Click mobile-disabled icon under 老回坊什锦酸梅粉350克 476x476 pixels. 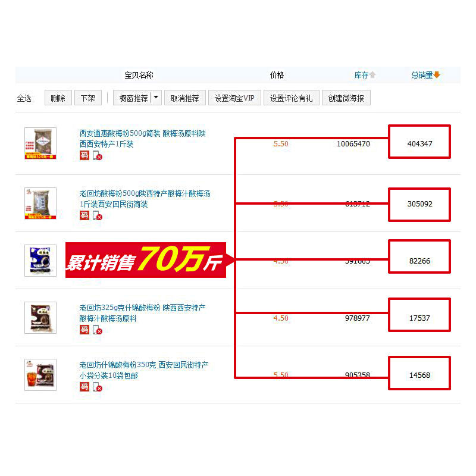pyautogui.click(x=98, y=387)
